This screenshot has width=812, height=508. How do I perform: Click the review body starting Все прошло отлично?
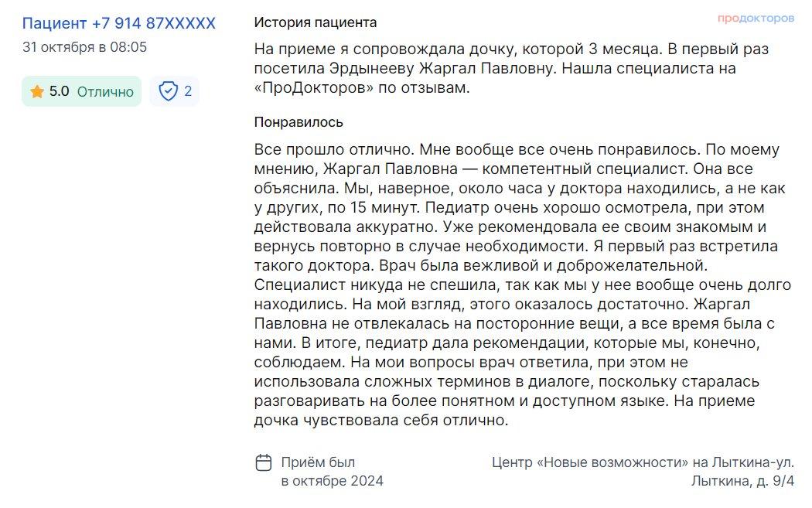coord(523,285)
